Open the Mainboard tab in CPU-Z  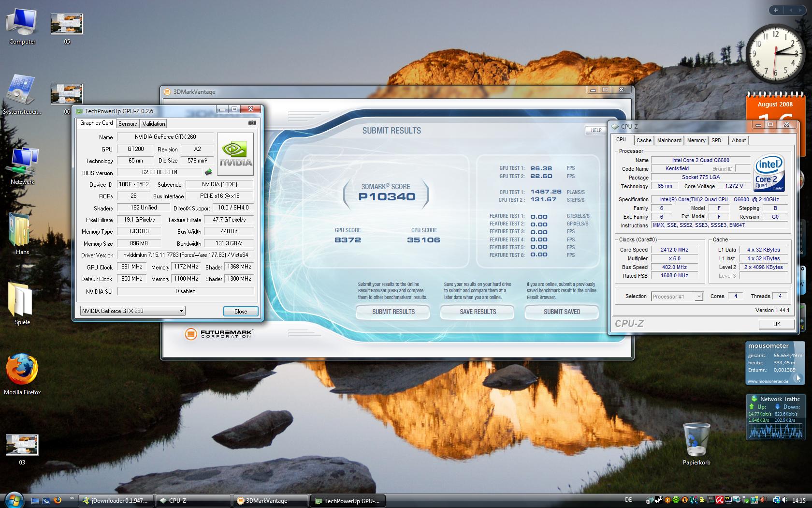pyautogui.click(x=669, y=140)
